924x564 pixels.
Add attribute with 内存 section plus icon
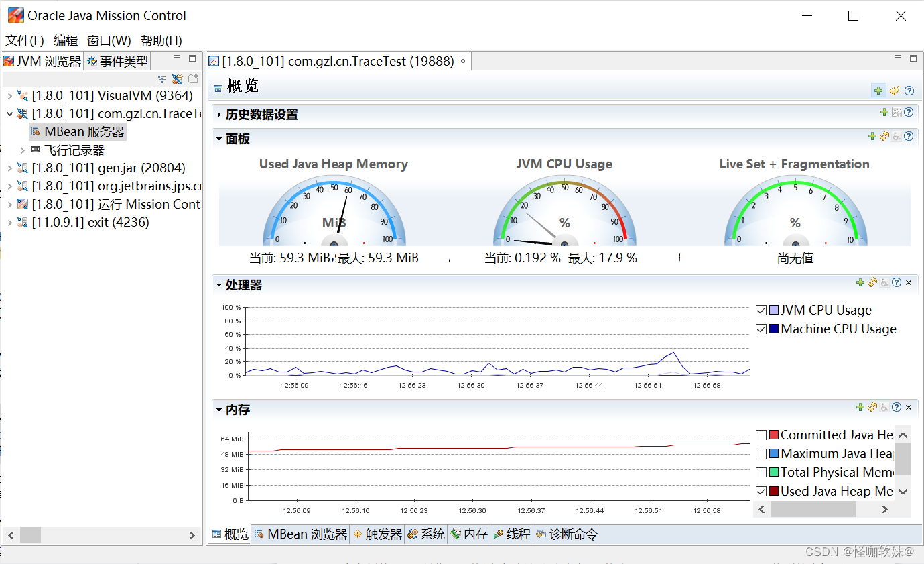[860, 407]
